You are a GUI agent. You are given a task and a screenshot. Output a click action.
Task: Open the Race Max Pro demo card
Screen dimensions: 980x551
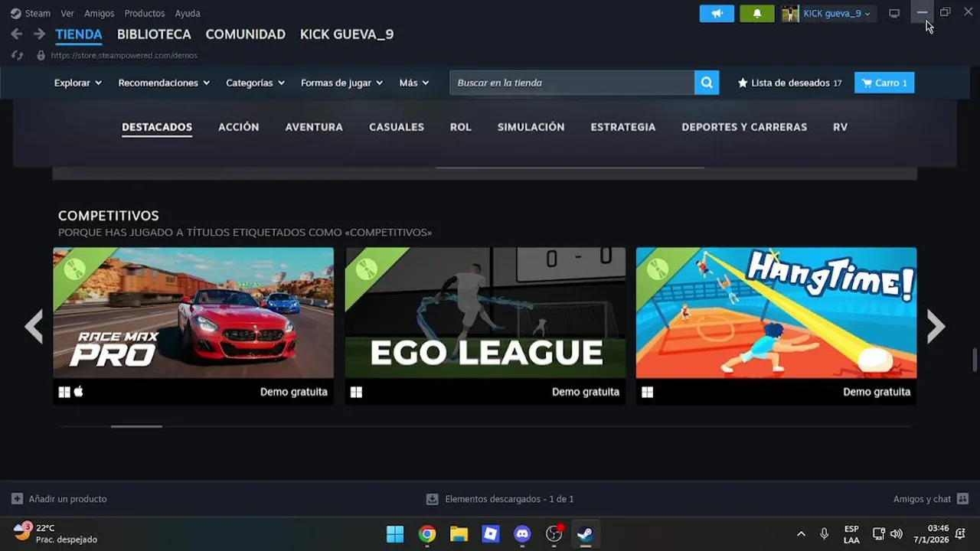pyautogui.click(x=193, y=326)
